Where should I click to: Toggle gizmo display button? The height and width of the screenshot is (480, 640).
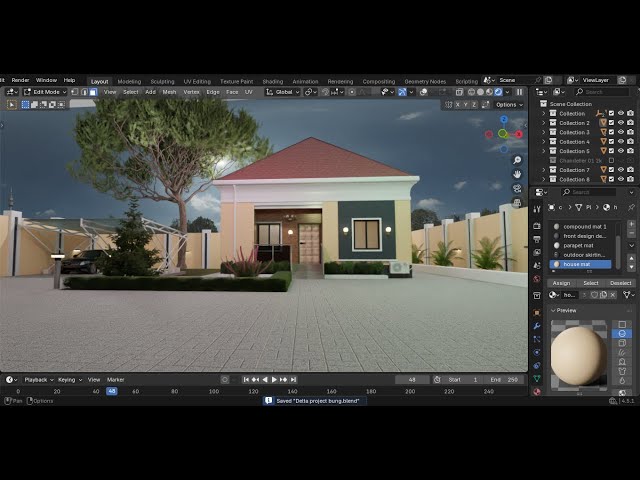click(402, 92)
